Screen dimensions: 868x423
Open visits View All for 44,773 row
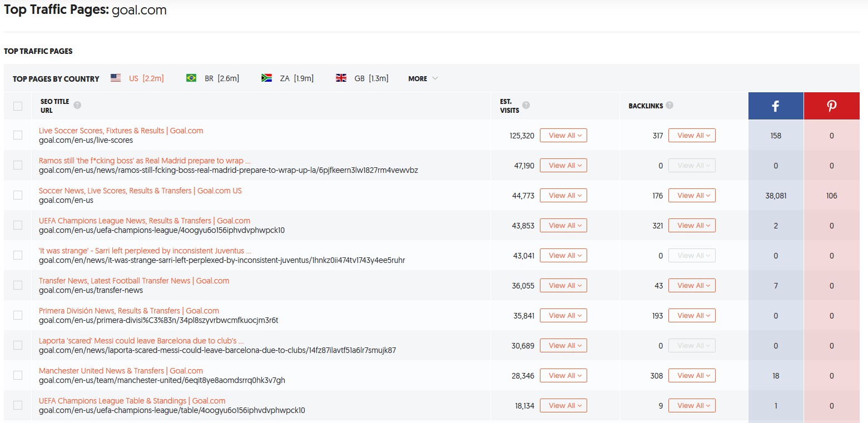pyautogui.click(x=563, y=196)
